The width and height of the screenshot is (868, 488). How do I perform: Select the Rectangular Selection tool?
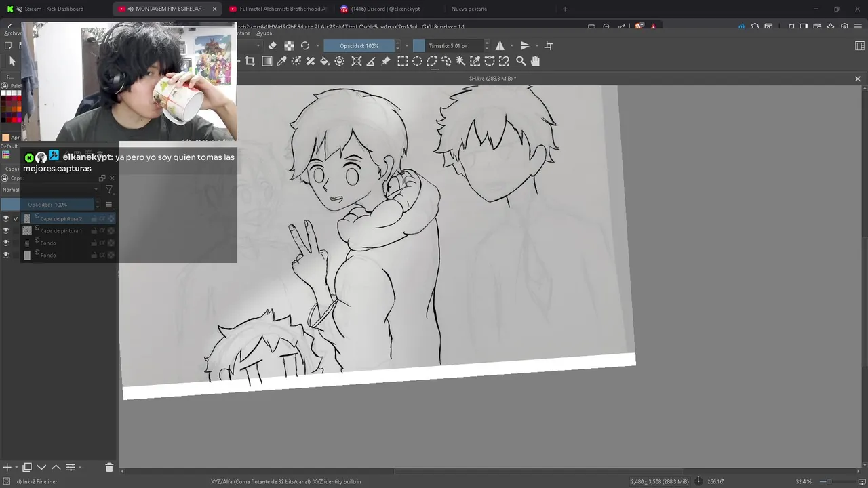tap(403, 61)
